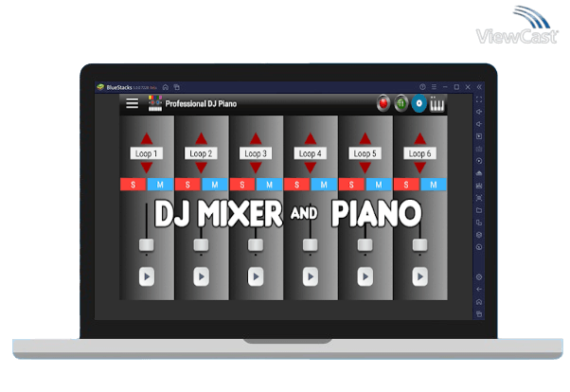Viewport: 570px width, 392px height.
Task: Solo Loop 3 with the S button
Action: point(242,185)
